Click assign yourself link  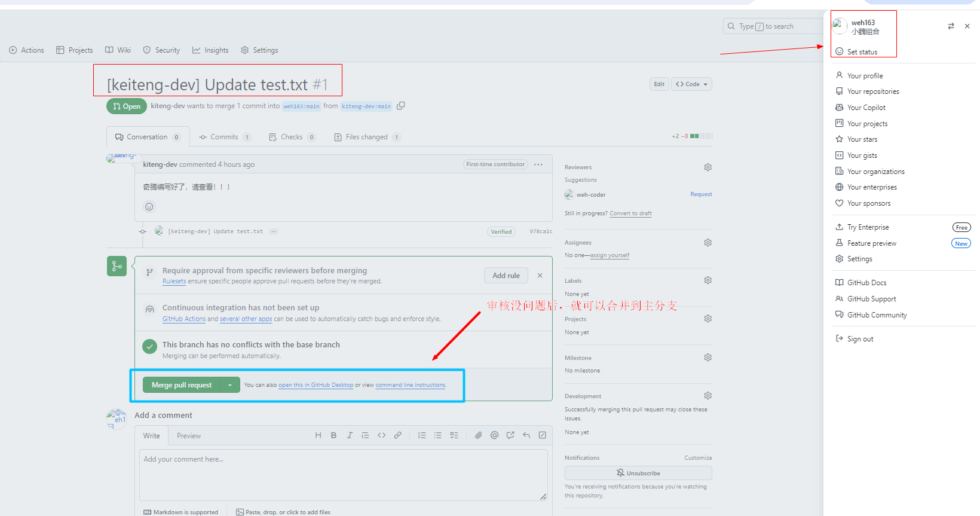(x=610, y=255)
